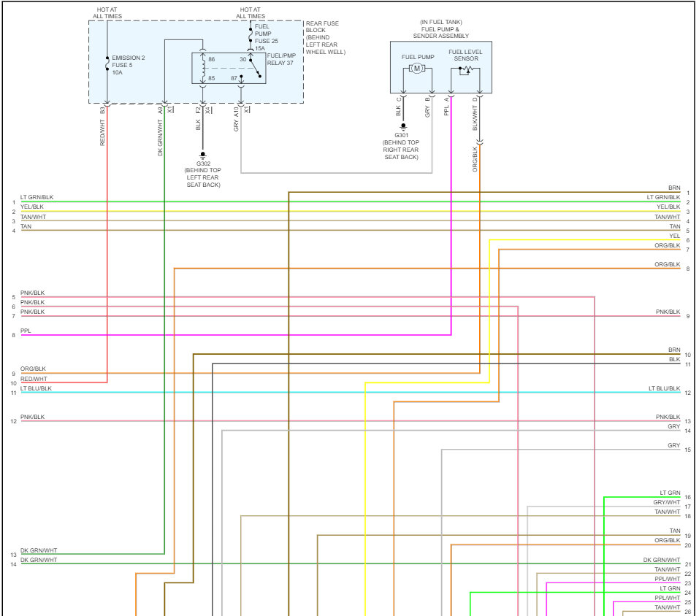Click the relay coil symbol between 86 and 85

[x=203, y=68]
